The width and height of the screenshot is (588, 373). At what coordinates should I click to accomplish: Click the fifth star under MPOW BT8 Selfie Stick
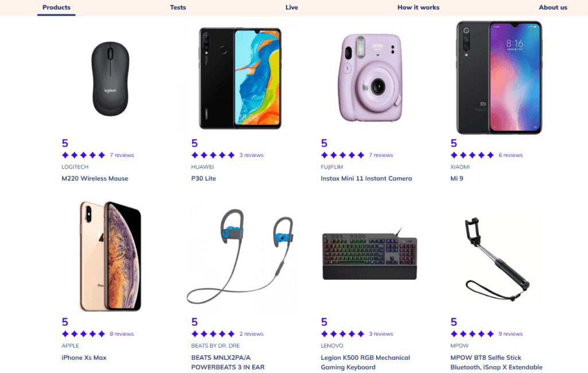(x=491, y=333)
